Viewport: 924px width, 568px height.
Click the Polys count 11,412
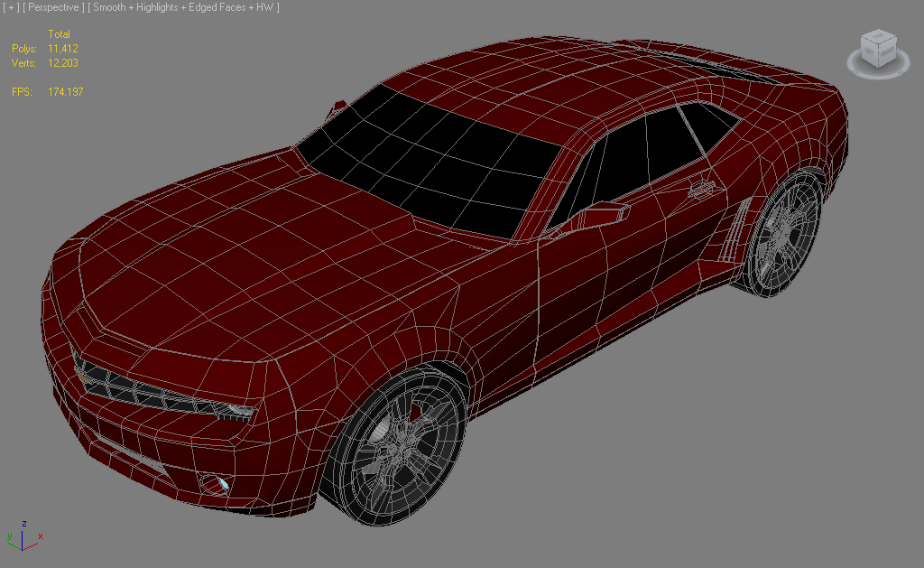tap(63, 49)
